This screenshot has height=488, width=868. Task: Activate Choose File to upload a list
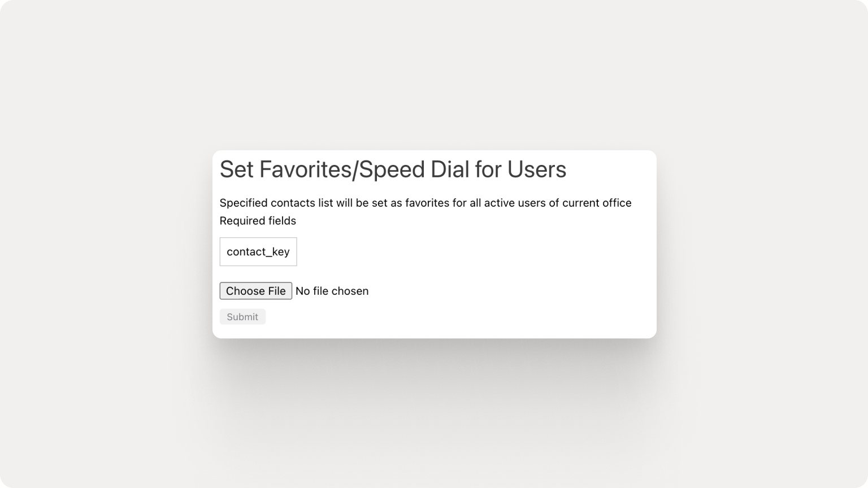(255, 291)
